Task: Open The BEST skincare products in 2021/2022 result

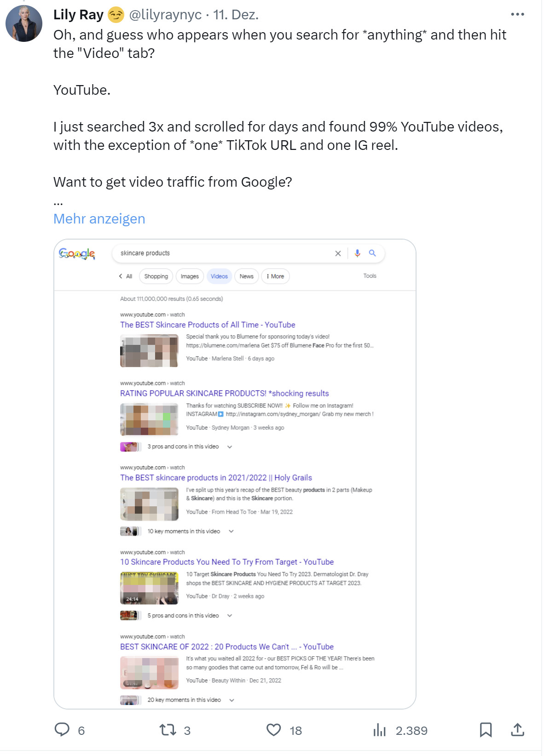Action: 216,477
